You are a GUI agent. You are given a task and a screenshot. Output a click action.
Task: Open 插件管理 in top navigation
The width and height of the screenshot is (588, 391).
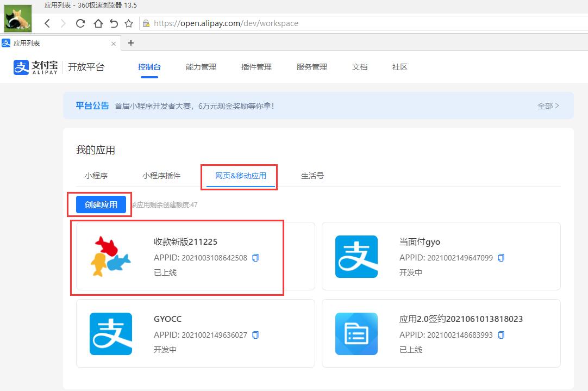[x=257, y=67]
